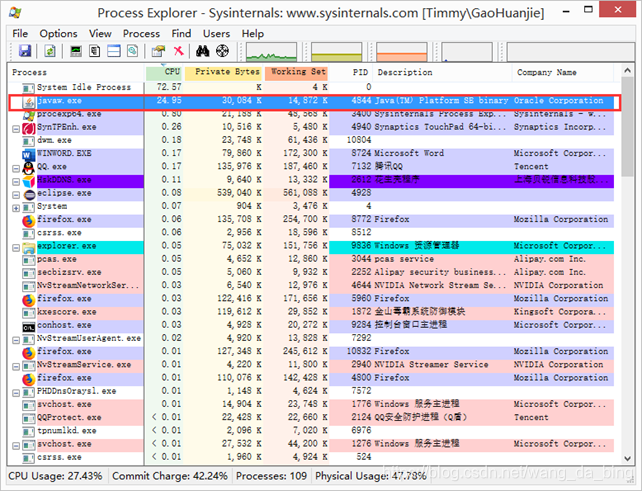Select the System Idle Process row
The image size is (642, 491).
[311, 87]
